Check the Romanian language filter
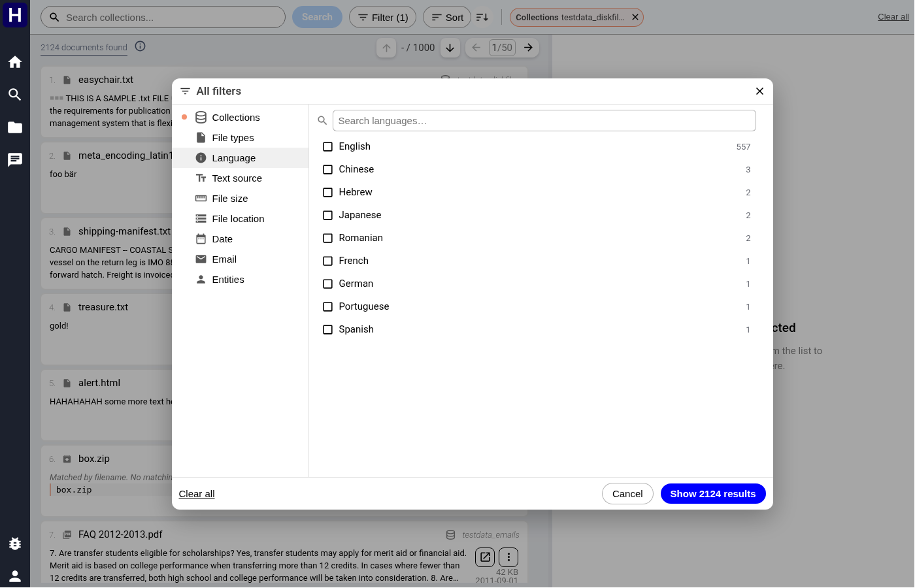Image resolution: width=915 pixels, height=588 pixels. (328, 238)
